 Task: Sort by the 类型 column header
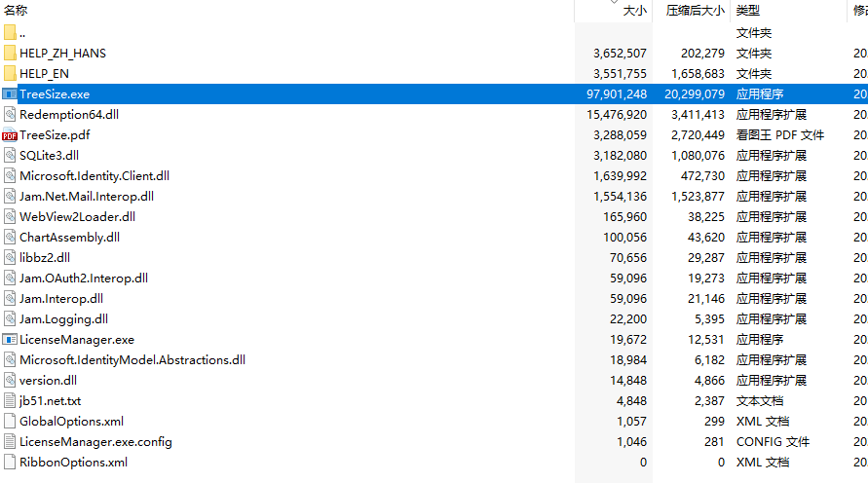click(748, 11)
